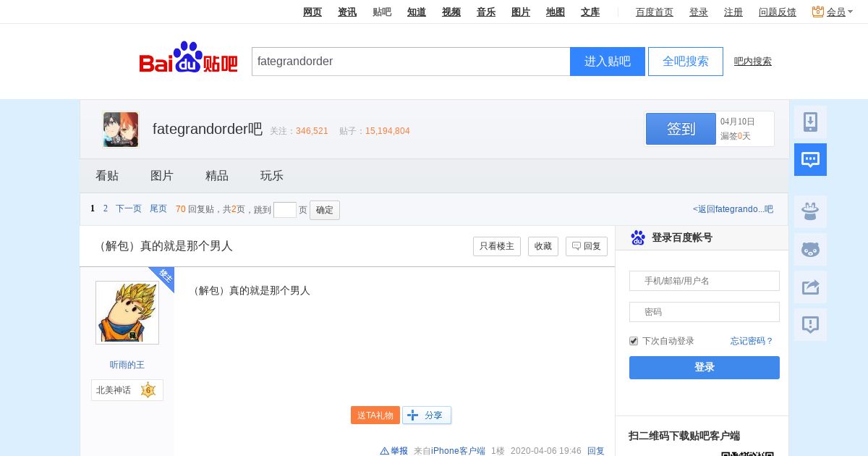Switch to the 图片 forum tab
Viewport: 868px width, 456px height.
click(162, 176)
